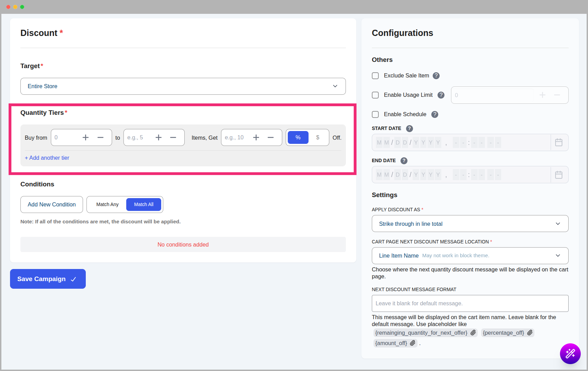Decrease the discount Get value with minus
Screen dimensions: 588x371
(270, 138)
